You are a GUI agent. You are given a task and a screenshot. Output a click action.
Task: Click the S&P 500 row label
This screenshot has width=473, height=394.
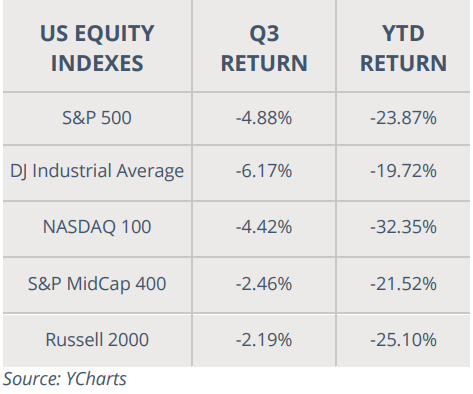(x=97, y=118)
